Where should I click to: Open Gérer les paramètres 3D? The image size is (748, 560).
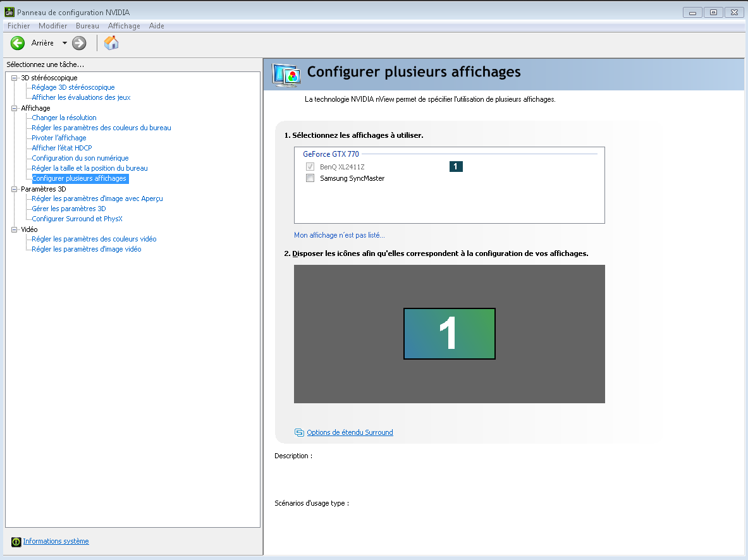[x=69, y=209]
